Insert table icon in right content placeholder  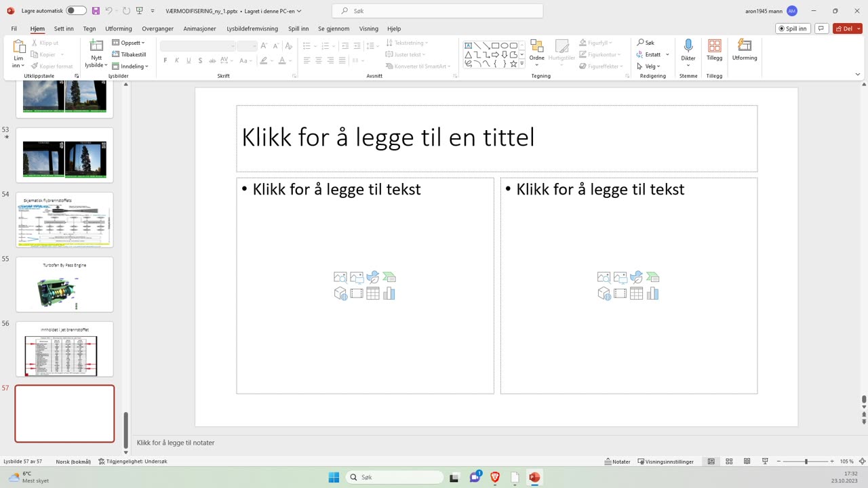click(x=636, y=293)
